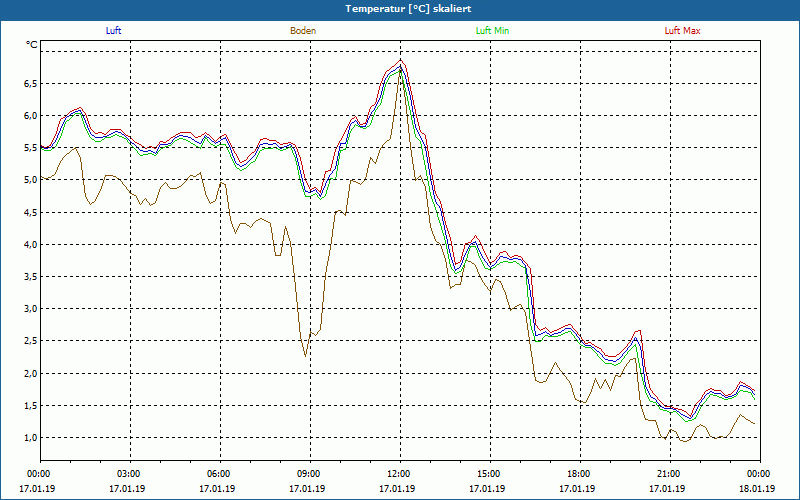800x500 pixels.
Task: Click the Boden legend label
Action: click(303, 31)
